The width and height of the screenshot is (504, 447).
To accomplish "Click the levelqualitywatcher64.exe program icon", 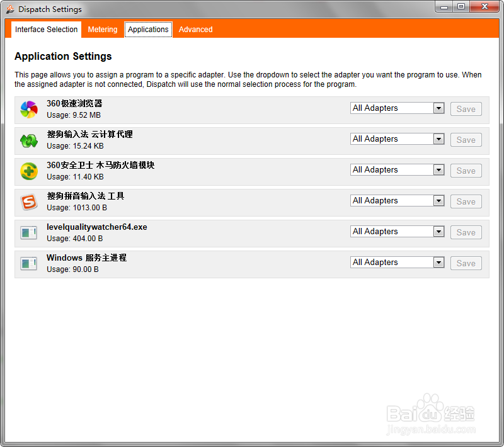I will 28,233.
